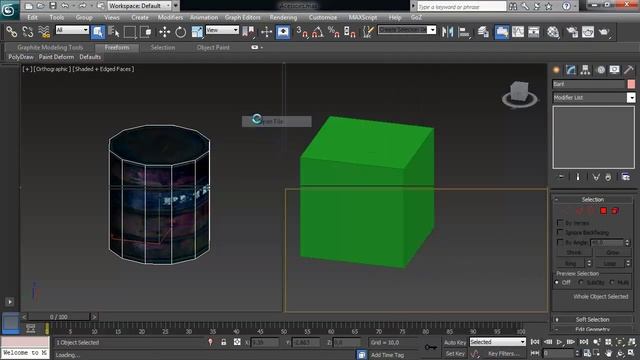Choose the Rectangular Selection Region tool
Viewport: 640px width, 360px height.
point(130,32)
